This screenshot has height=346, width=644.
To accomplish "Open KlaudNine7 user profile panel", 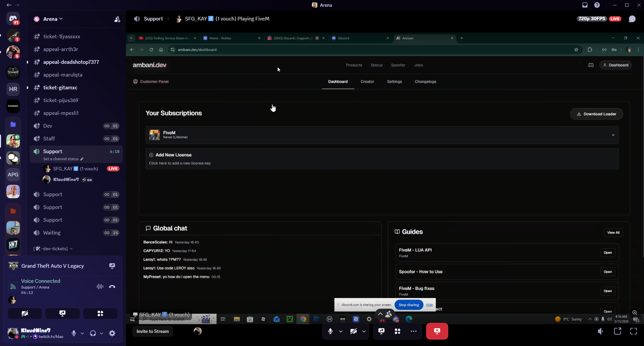I will point(36,333).
